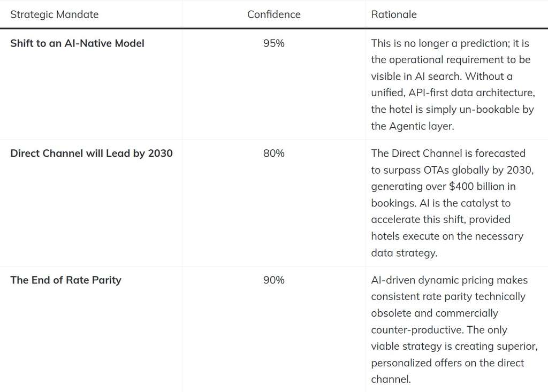Screen dimensions: 548x392
Task: Click "personalized offers on the direct" text line
Action: 447,363
